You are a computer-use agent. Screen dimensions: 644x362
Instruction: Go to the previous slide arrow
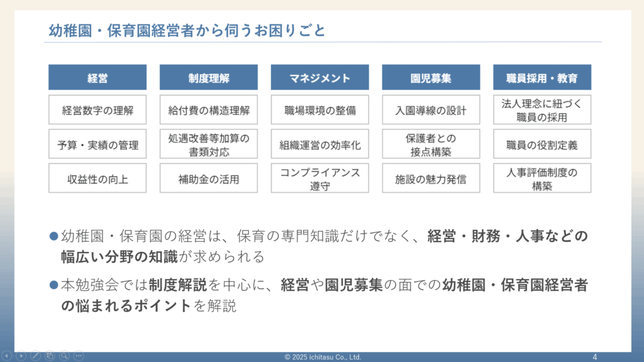pos(6,356)
